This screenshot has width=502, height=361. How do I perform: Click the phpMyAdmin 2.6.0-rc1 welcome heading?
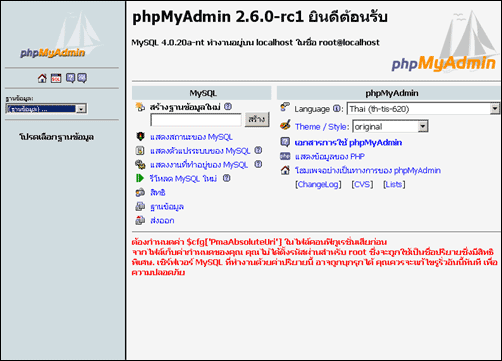[260, 17]
